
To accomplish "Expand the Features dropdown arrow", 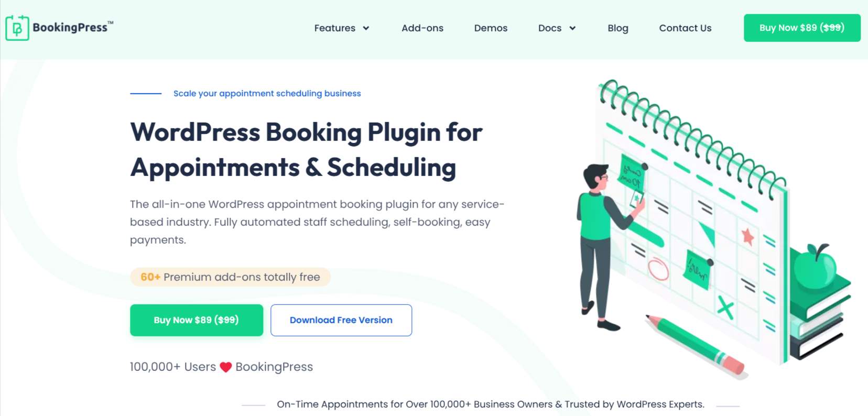I will coord(366,28).
